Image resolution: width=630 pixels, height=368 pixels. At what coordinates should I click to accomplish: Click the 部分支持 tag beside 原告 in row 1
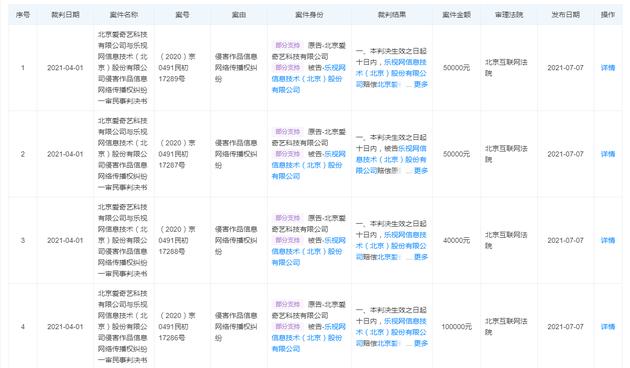(x=287, y=45)
